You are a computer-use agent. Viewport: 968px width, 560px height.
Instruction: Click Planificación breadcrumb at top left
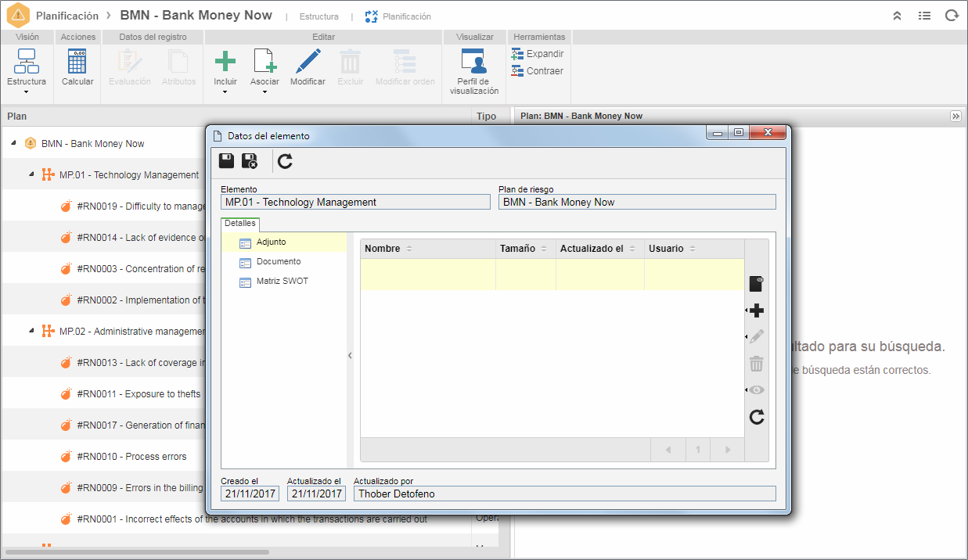tap(67, 16)
